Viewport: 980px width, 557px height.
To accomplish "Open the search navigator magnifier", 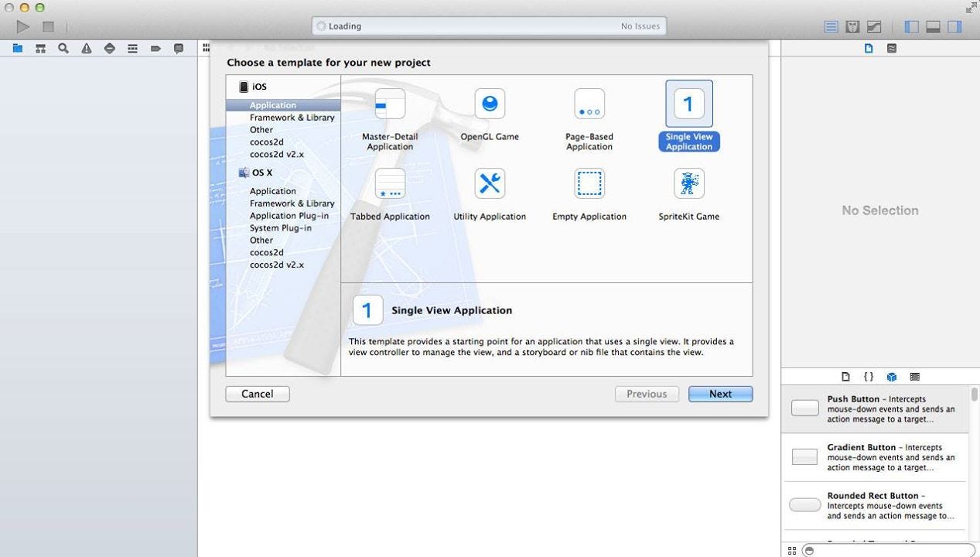I will coord(63,47).
